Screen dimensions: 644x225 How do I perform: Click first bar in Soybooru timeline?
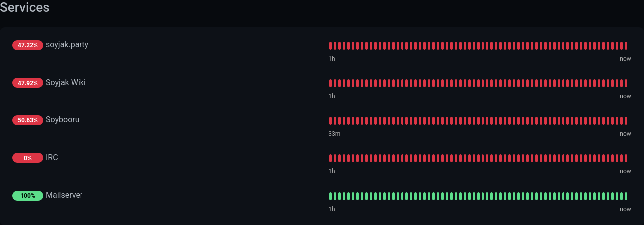point(330,121)
